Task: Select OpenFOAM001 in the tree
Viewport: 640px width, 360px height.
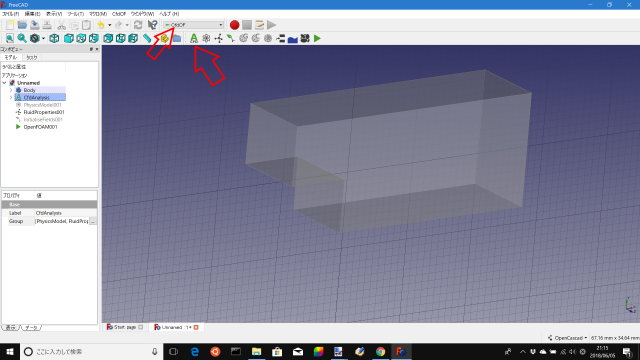Action: (40, 127)
